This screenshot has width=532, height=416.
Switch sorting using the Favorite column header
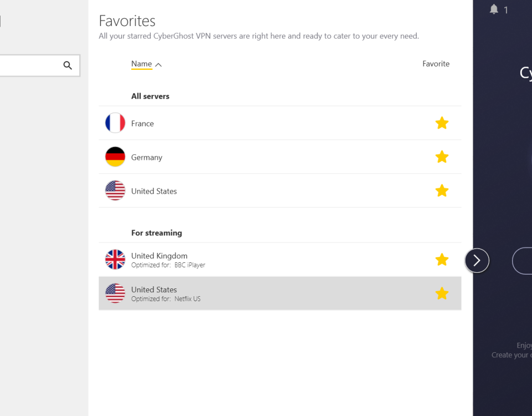tap(436, 63)
